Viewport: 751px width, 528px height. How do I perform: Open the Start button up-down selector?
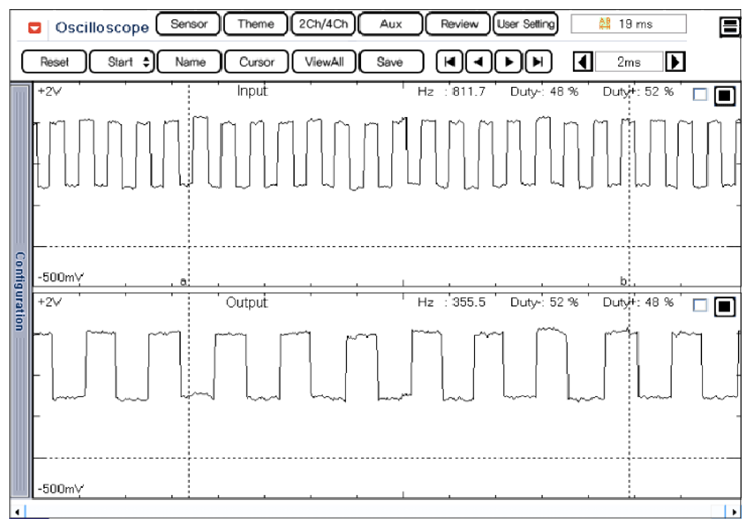147,62
